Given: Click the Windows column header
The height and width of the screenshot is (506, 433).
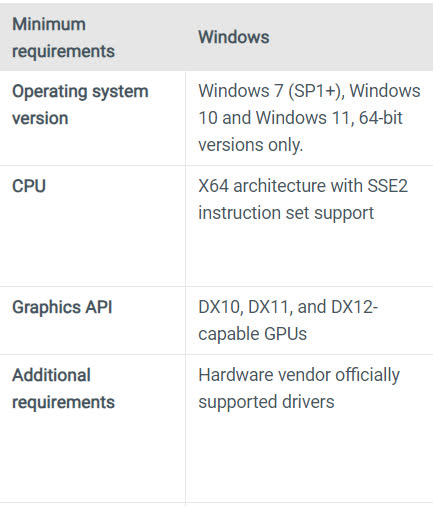Looking at the screenshot, I should pyautogui.click(x=234, y=37).
